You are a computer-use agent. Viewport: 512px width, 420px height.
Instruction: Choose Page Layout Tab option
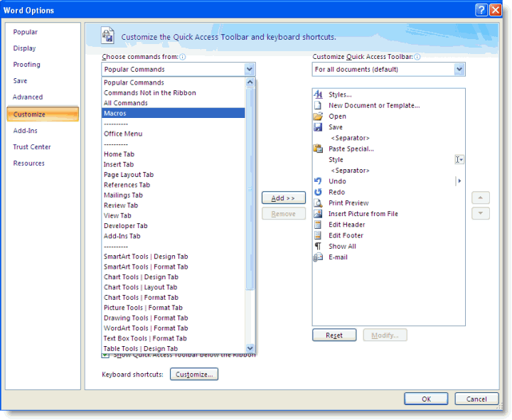(x=174, y=175)
